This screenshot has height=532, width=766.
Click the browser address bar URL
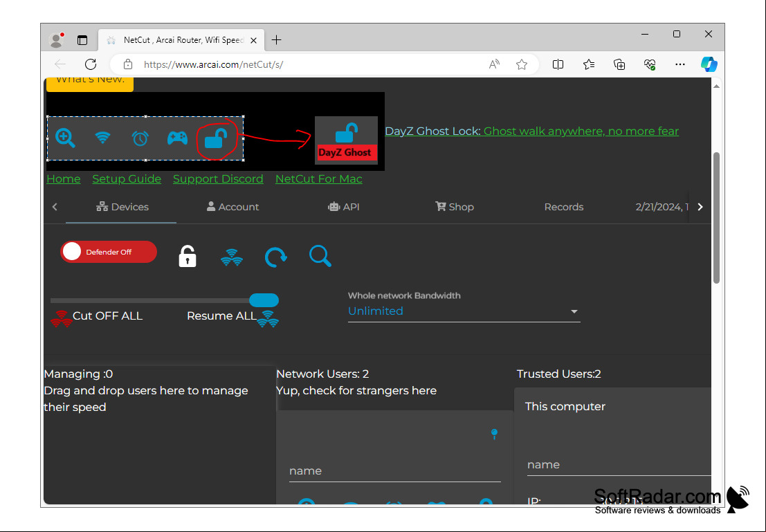click(214, 64)
